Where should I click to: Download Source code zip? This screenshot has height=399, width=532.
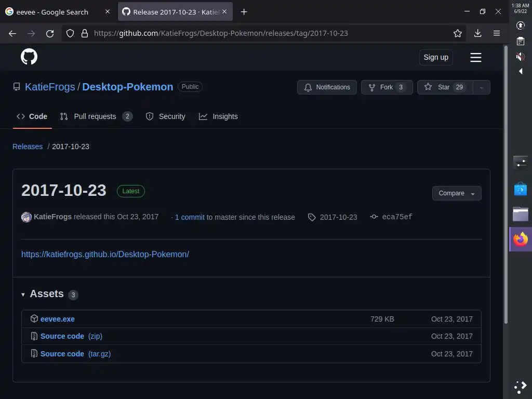tap(71, 336)
